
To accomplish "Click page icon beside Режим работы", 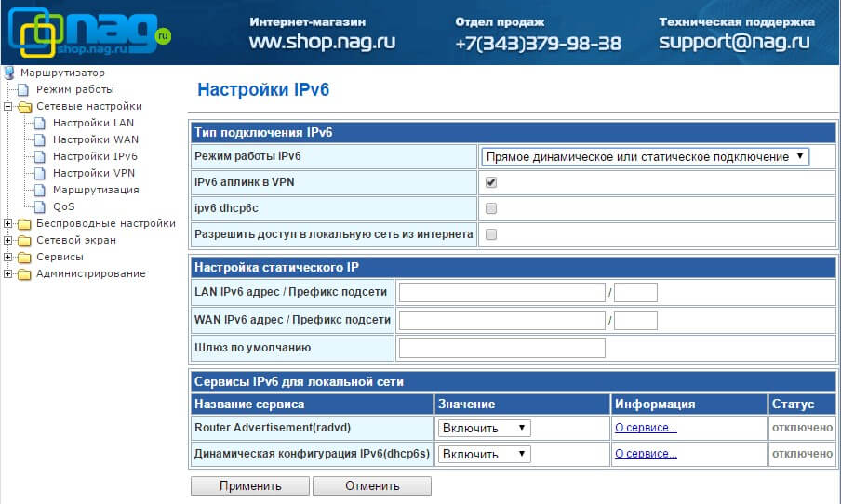I will pyautogui.click(x=23, y=89).
